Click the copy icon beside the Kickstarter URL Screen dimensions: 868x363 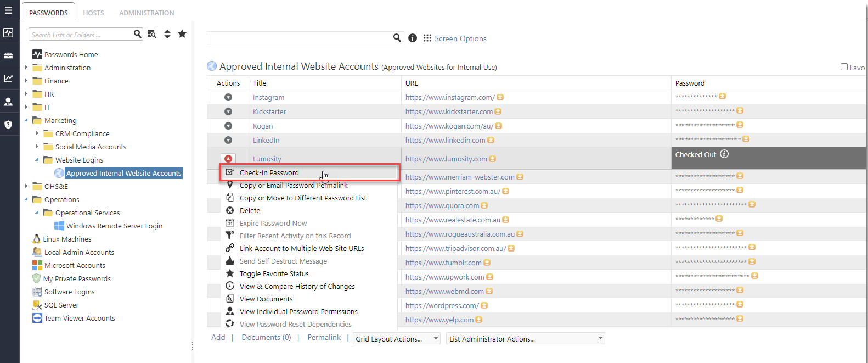[498, 111]
